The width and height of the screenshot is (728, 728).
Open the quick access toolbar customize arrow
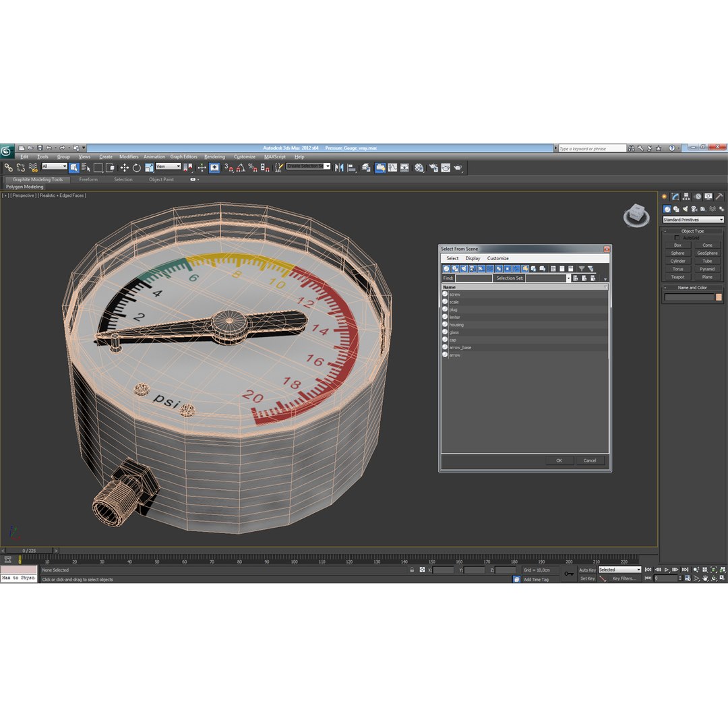(84, 148)
